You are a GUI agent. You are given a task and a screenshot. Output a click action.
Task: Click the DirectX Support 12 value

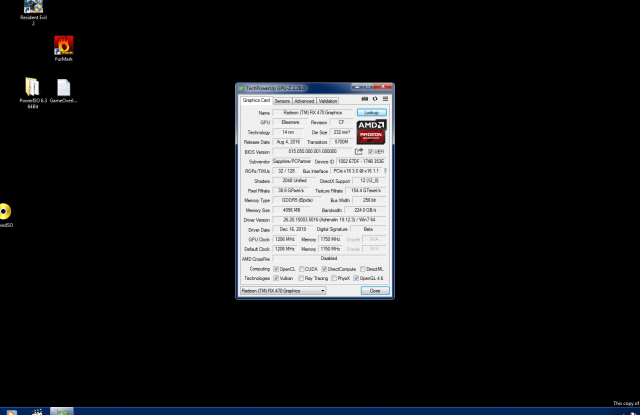(x=369, y=181)
